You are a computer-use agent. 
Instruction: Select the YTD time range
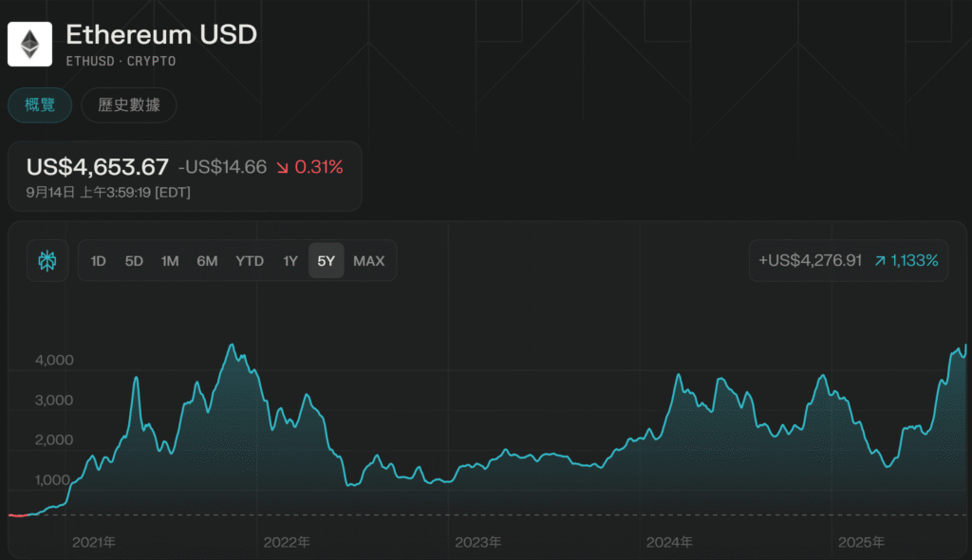coord(250,261)
